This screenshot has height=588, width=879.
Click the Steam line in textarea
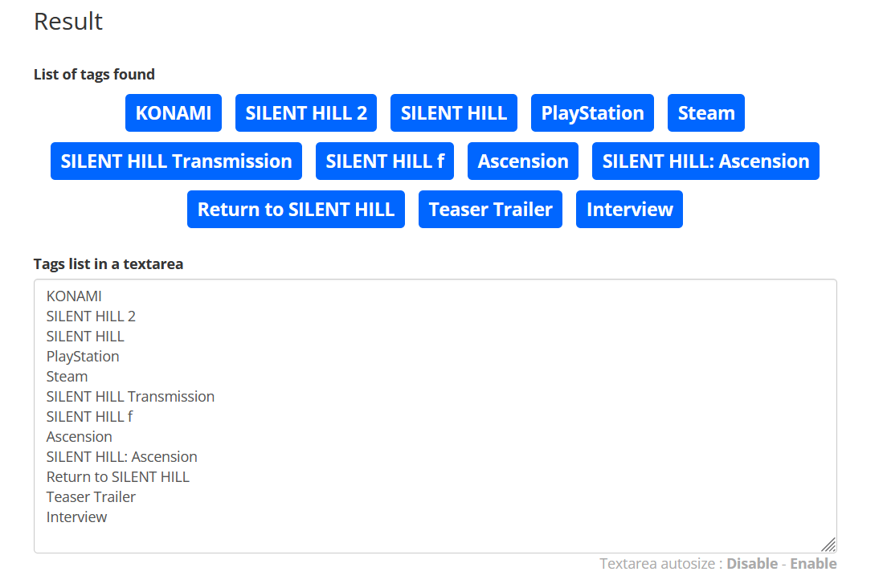(x=67, y=377)
